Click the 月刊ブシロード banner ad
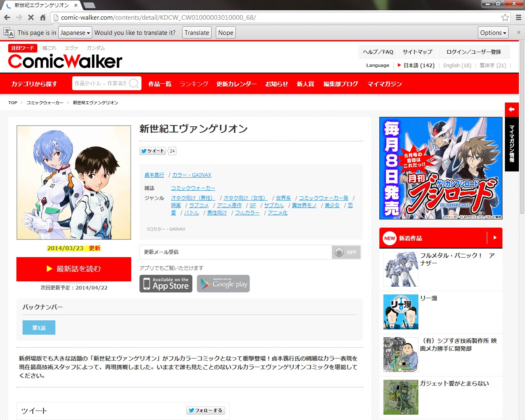This screenshot has height=420, width=525. [441, 168]
